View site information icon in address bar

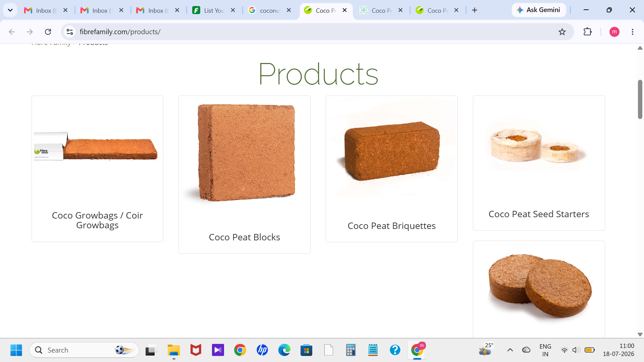tap(70, 32)
